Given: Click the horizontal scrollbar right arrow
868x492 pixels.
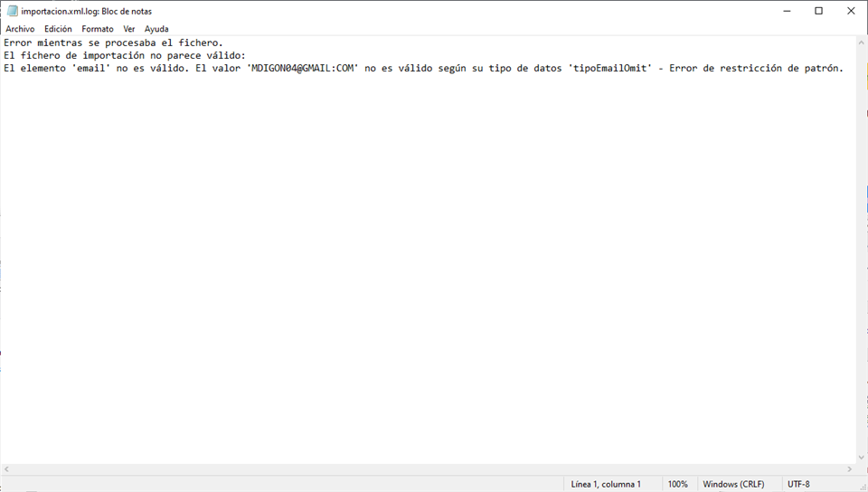Looking at the screenshot, I should (x=850, y=468).
